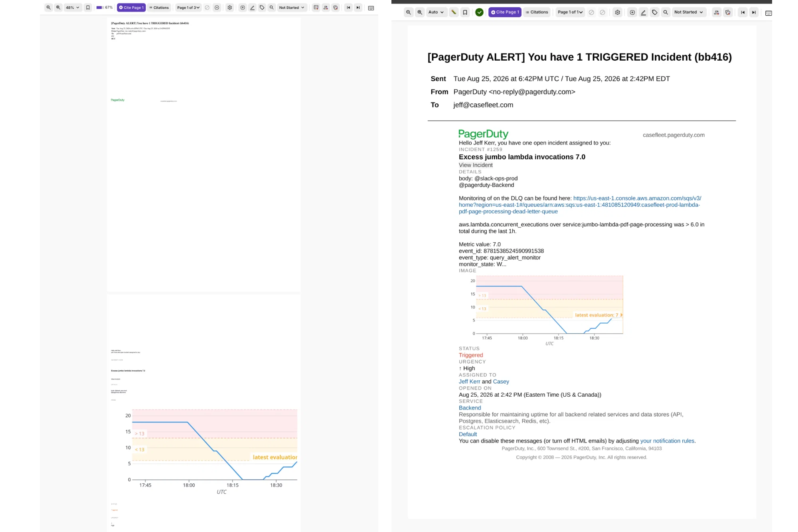Zoom out in the left document viewer
Image resolution: width=798 pixels, height=532 pixels.
(49, 8)
